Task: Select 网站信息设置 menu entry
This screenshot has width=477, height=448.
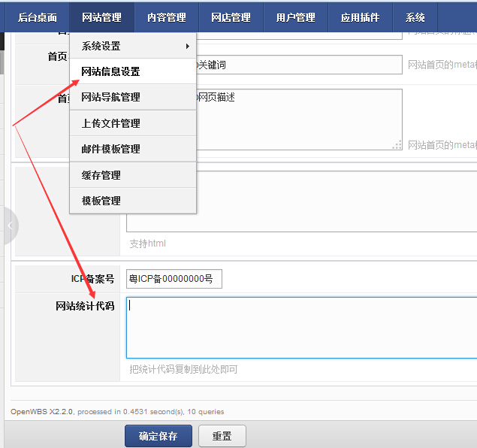Action: click(133, 71)
